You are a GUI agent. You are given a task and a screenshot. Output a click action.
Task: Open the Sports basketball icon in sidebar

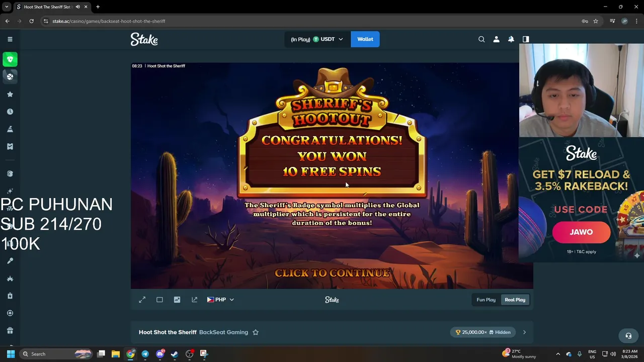click(10, 76)
